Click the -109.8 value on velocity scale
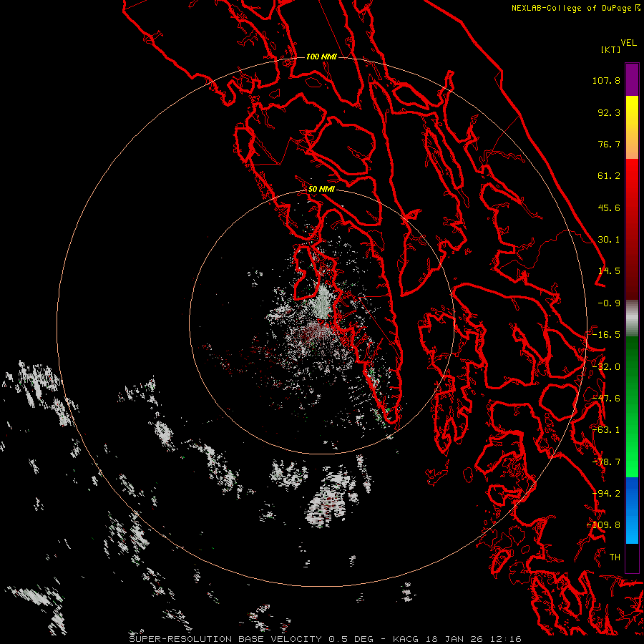This screenshot has height=644, width=644. 604,525
